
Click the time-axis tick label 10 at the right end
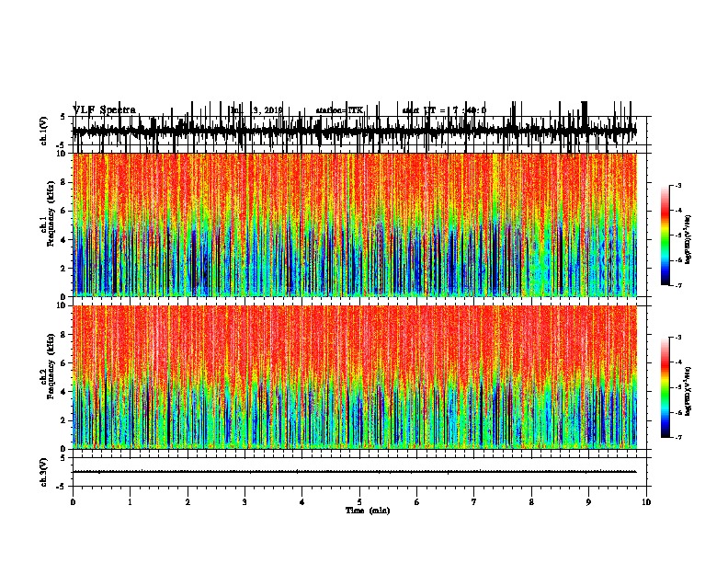pyautogui.click(x=646, y=502)
